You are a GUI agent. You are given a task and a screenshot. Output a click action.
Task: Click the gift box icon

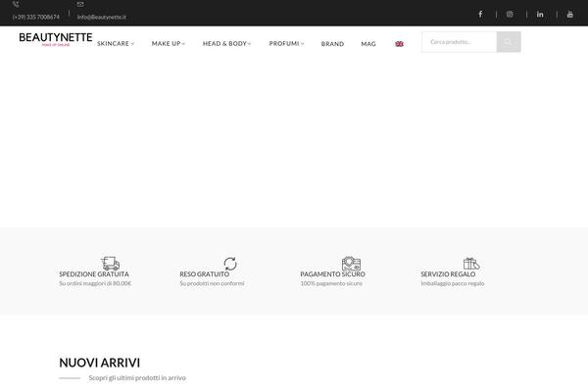[x=471, y=264]
